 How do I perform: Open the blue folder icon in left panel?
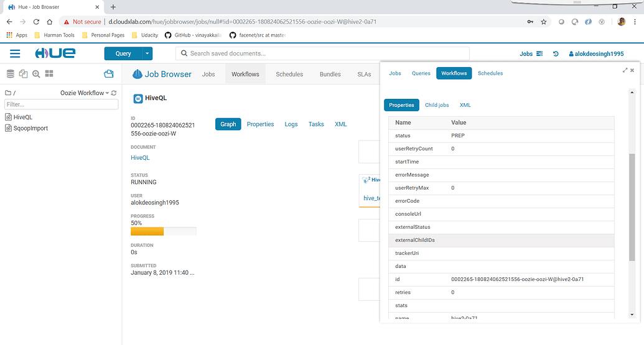click(109, 74)
